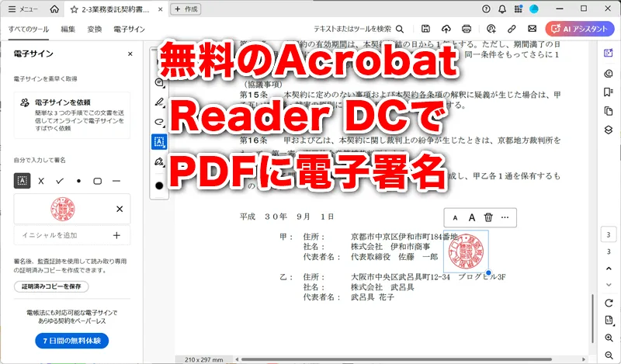The image size is (621, 364).
Task: Delete the placed seal with trash icon
Action: click(488, 217)
